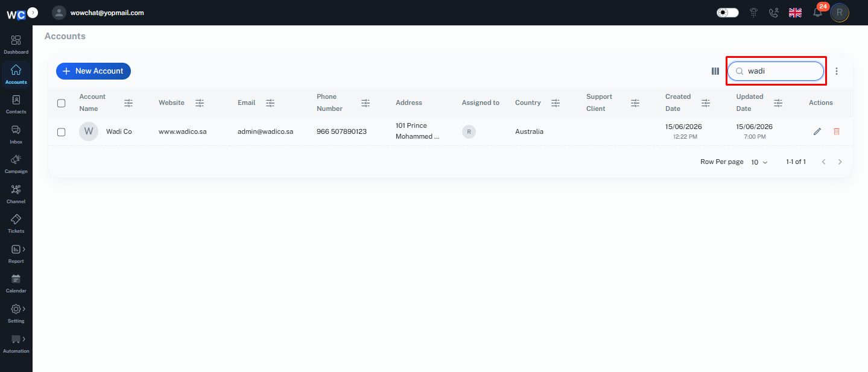This screenshot has height=372, width=868.
Task: Open the Accounts sidebar item
Action: (x=16, y=74)
